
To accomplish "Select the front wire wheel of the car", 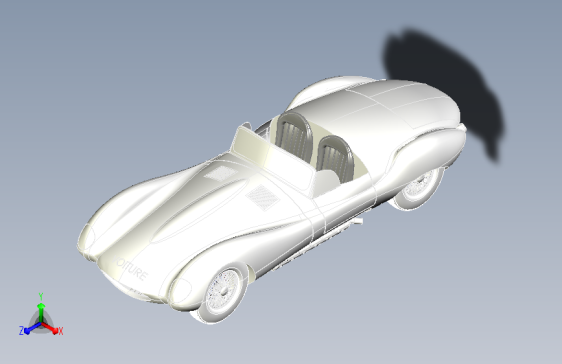I will (223, 292).
